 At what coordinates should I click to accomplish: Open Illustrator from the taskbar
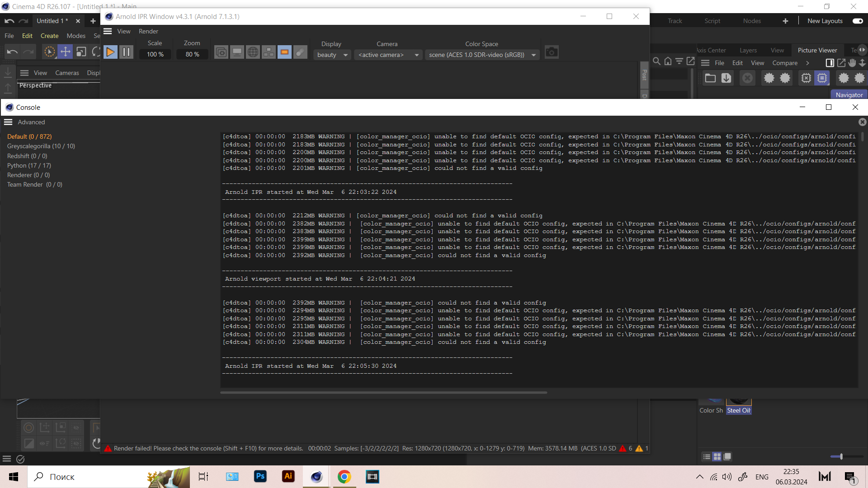[x=288, y=477]
